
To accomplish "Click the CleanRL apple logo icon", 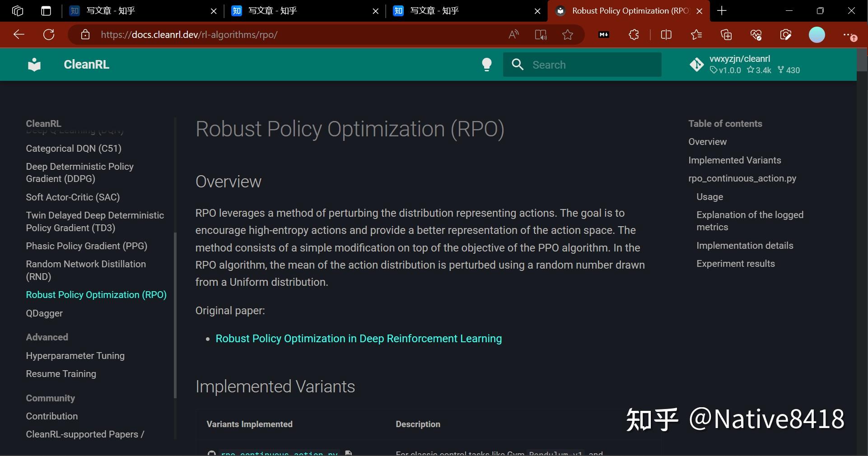I will [x=34, y=64].
